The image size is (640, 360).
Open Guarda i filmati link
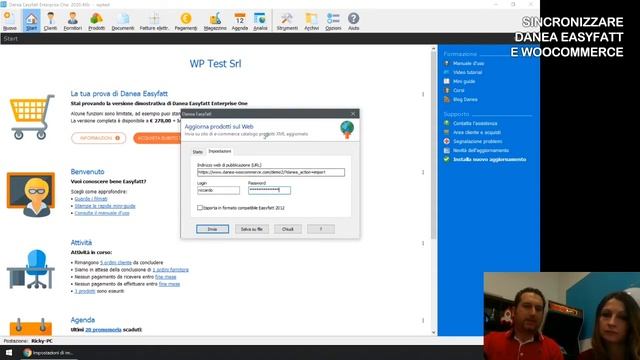91,199
